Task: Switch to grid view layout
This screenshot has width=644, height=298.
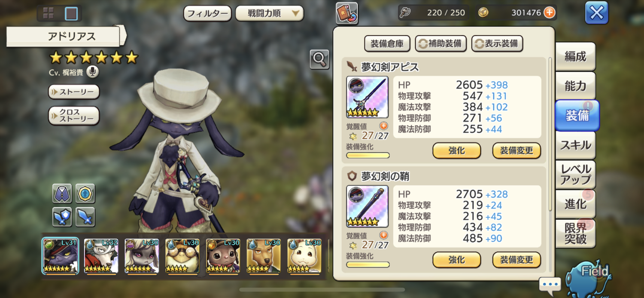Action: pyautogui.click(x=49, y=14)
